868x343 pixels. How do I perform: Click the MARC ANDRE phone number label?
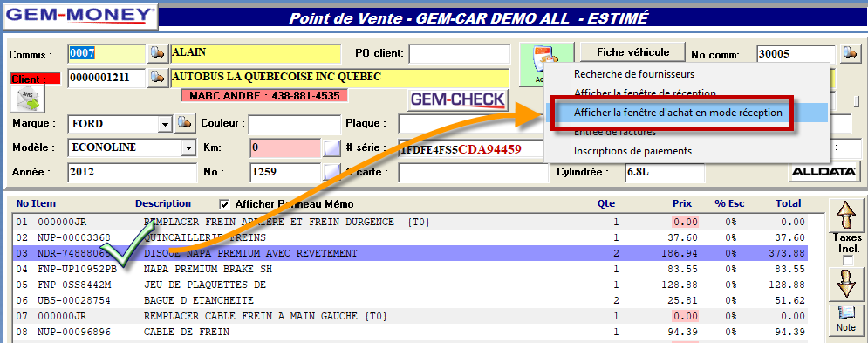coord(264,95)
